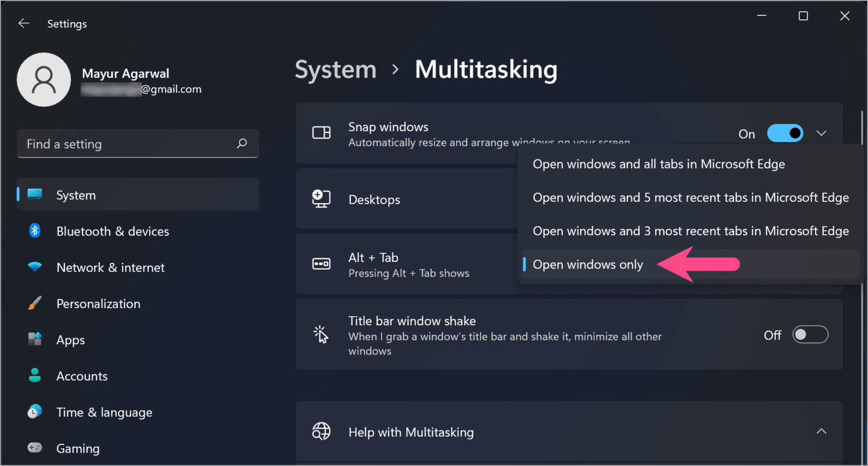
Task: Click the Personalization brush icon
Action: tap(34, 303)
